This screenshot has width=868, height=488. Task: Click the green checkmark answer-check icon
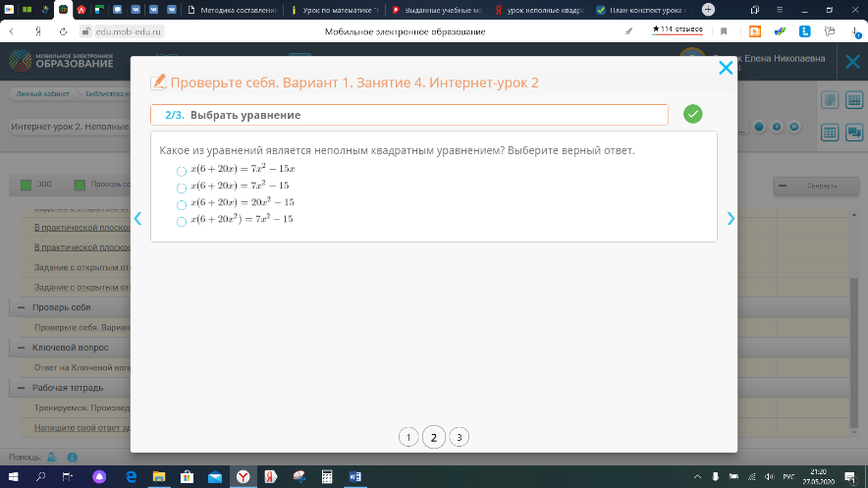(x=693, y=115)
